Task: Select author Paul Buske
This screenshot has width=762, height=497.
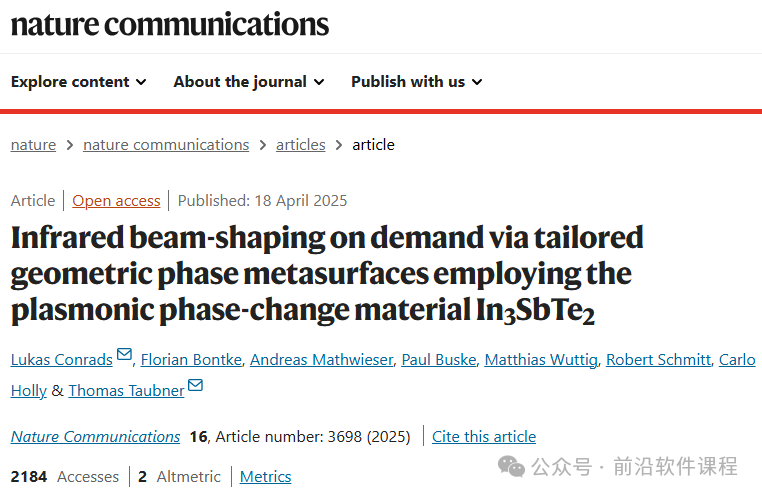Action: pos(439,360)
